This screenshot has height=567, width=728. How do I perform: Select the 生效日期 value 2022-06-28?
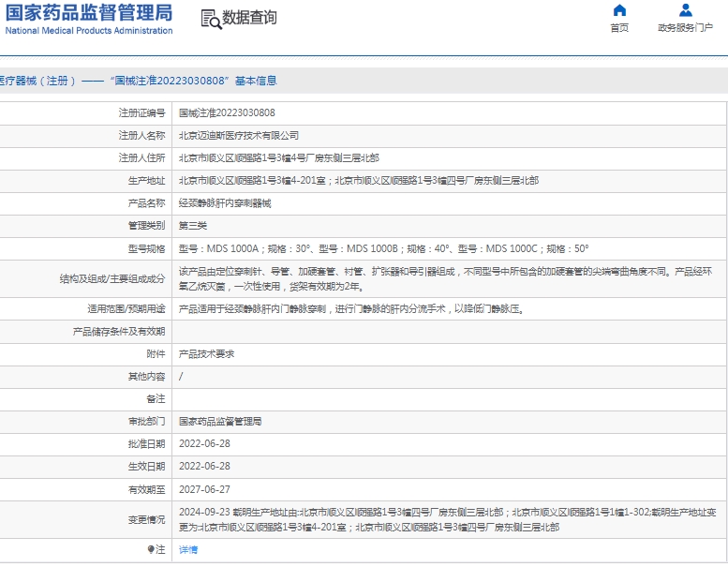(204, 466)
